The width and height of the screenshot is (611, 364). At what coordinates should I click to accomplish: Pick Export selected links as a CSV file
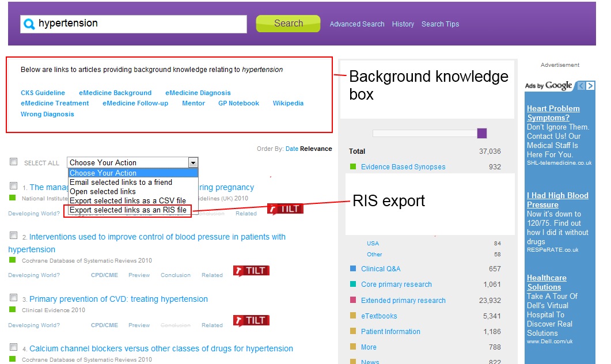click(128, 201)
